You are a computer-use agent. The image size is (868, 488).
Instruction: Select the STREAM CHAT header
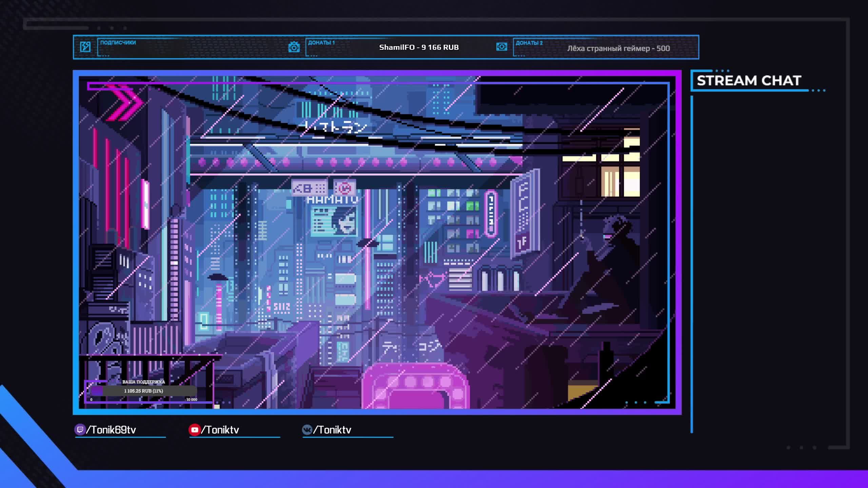point(749,81)
